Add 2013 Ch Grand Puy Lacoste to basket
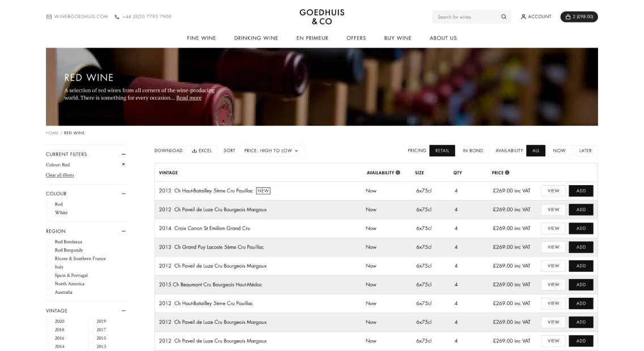Viewport: 644px width, 351px height. 581,247
